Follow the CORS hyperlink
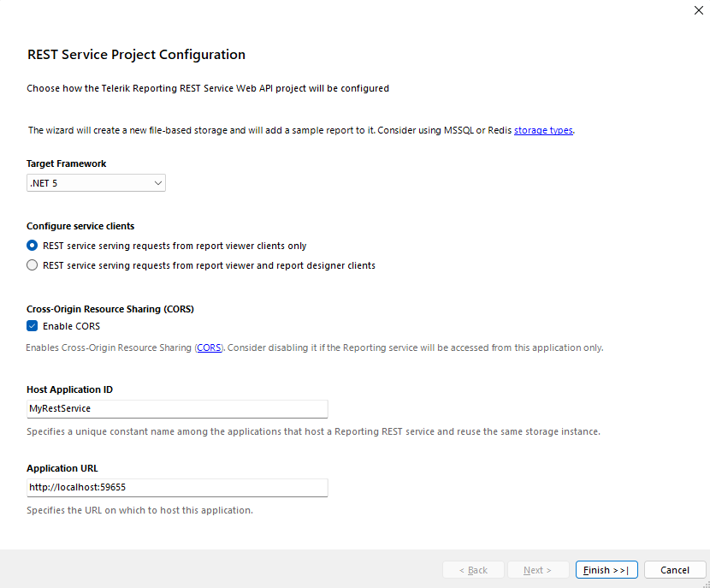 click(209, 347)
